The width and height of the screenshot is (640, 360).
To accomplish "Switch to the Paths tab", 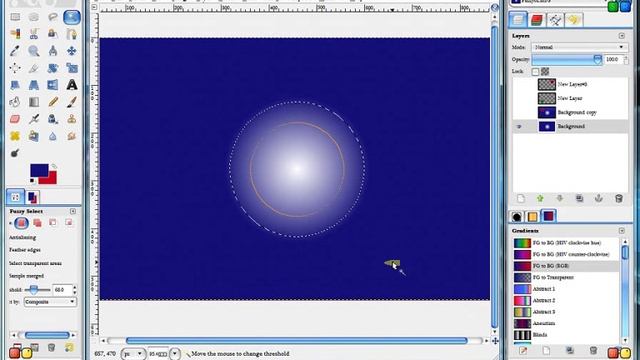I will tap(555, 20).
